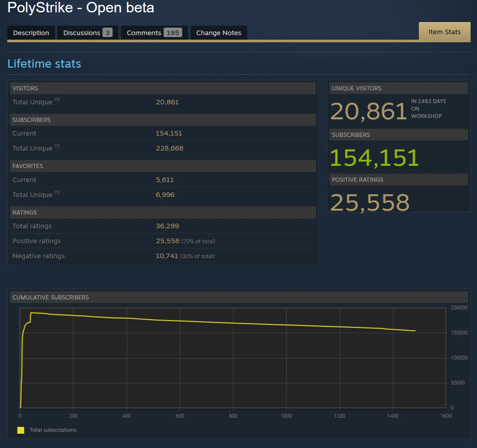
Task: Click the FAVORITES section header
Action: tap(163, 166)
